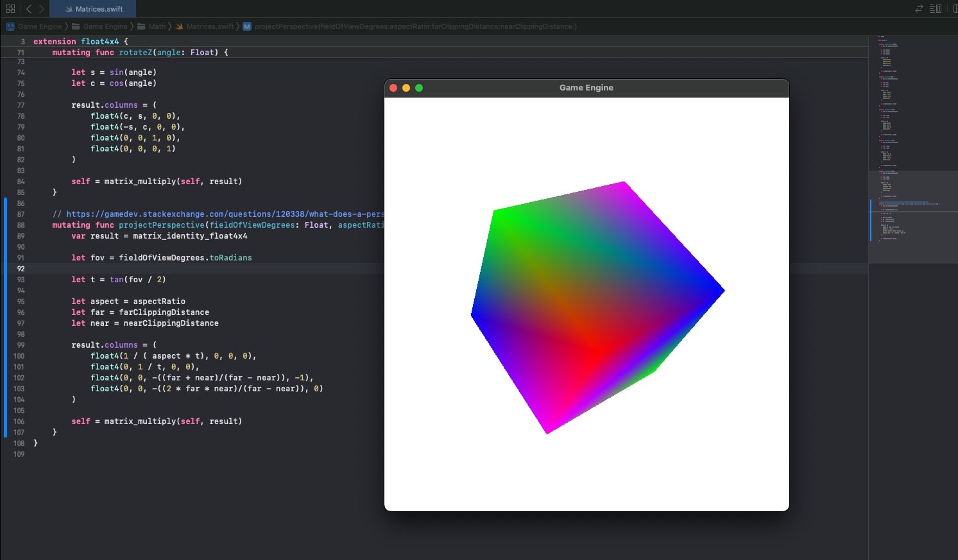Click line number 92 in gutter

pos(21,269)
